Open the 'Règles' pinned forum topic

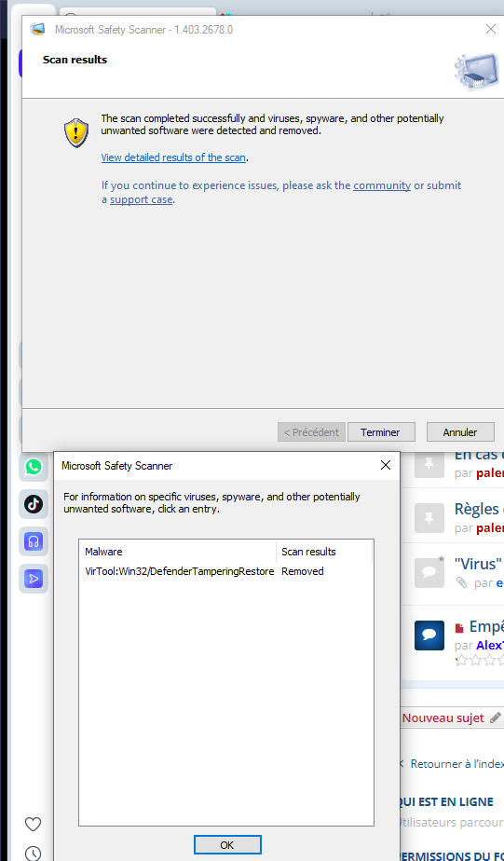tap(479, 509)
